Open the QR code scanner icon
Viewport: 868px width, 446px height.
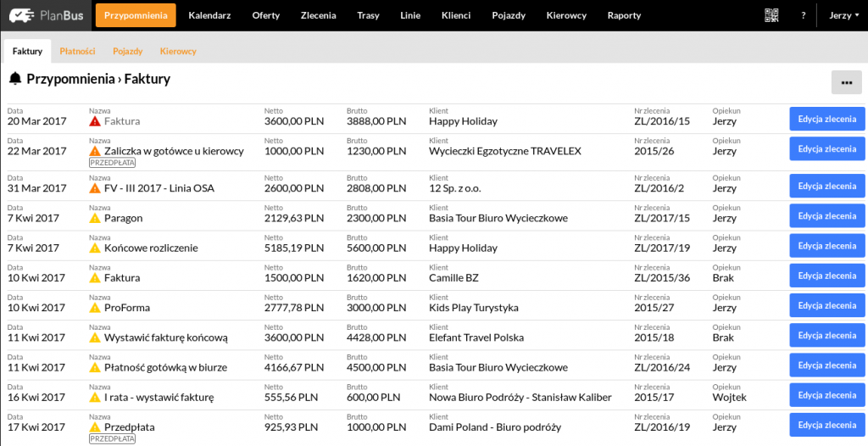(x=771, y=15)
